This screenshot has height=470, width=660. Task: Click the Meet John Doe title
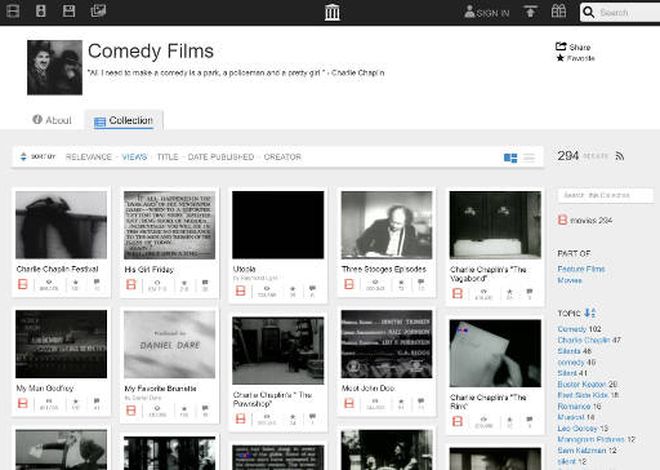tap(368, 388)
